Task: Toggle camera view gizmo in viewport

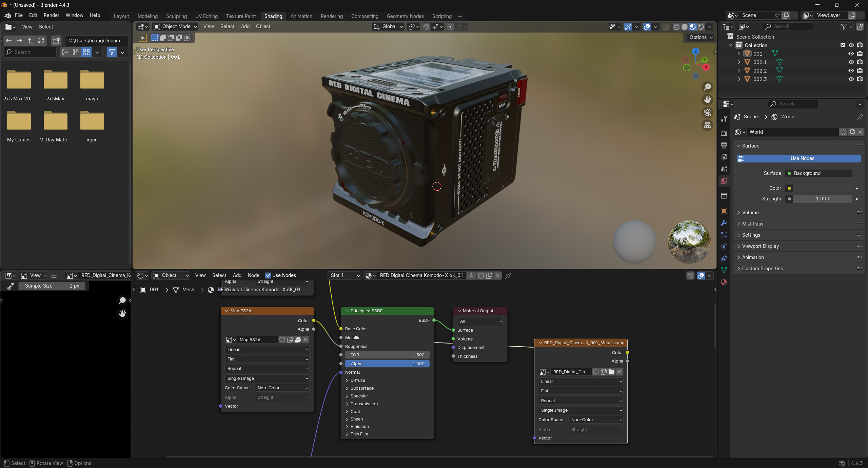Action: tap(707, 112)
